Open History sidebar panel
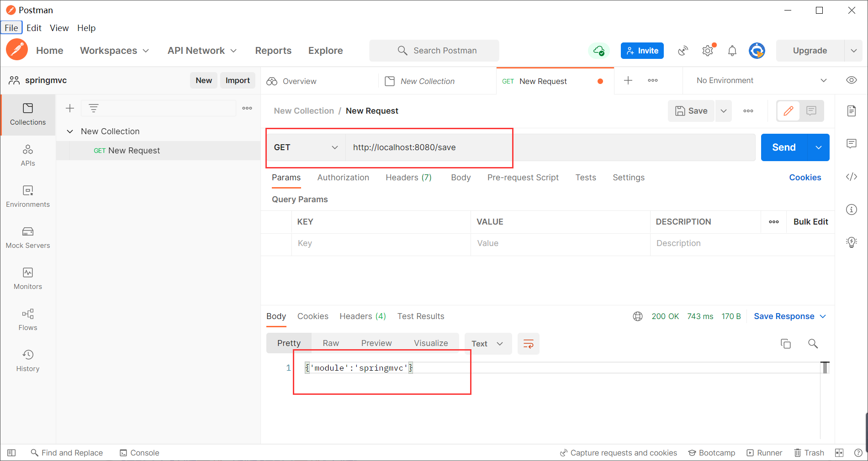Screen dimensions: 868x461 28,361
